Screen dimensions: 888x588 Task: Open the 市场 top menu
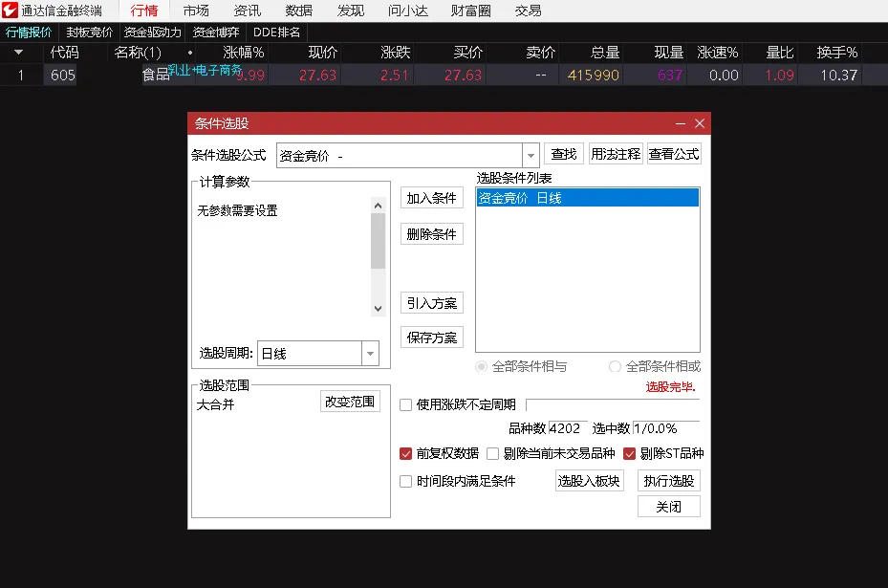196,11
